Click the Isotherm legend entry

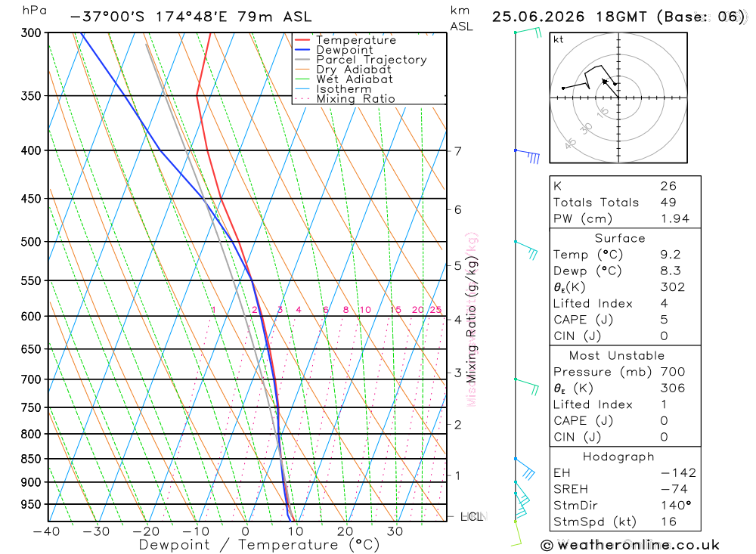[x=333, y=88]
